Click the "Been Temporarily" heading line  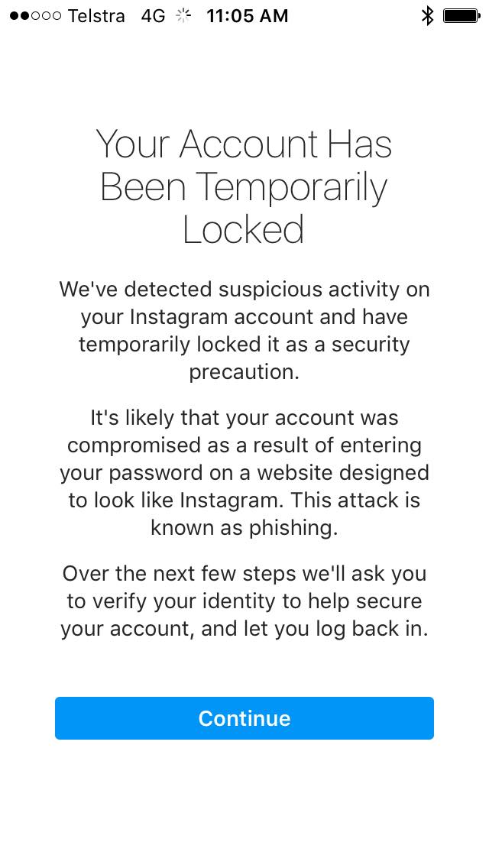(244, 187)
